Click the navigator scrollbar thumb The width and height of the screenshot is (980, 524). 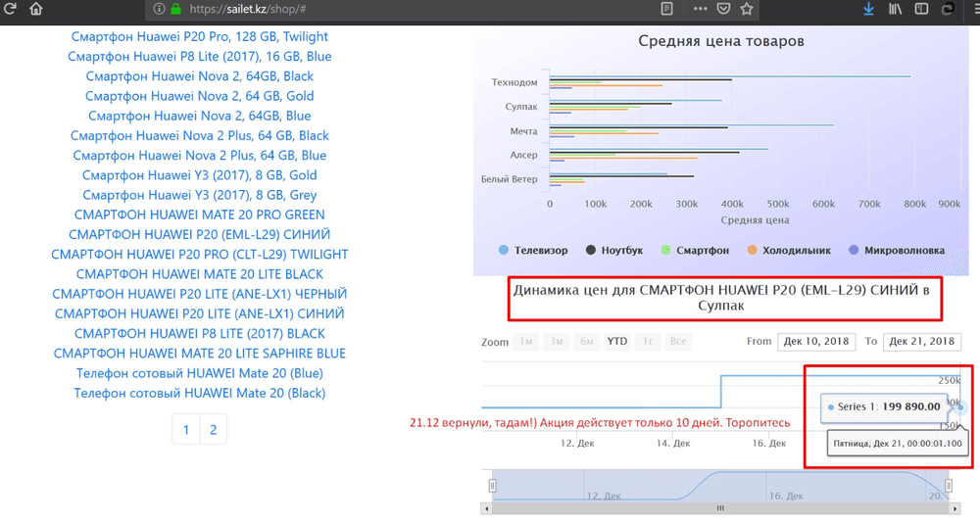720,508
